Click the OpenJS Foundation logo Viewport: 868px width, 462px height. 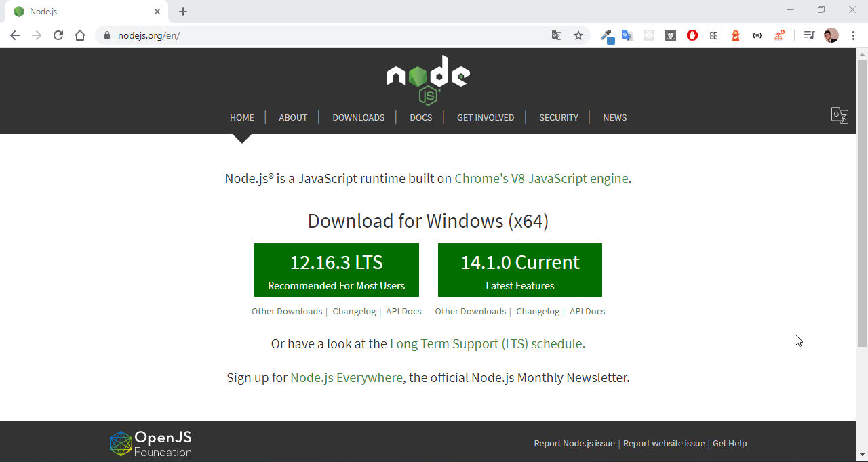coord(151,443)
